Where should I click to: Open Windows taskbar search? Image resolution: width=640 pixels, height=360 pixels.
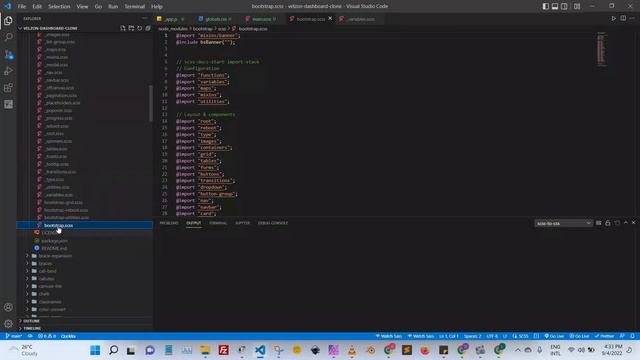point(113,350)
